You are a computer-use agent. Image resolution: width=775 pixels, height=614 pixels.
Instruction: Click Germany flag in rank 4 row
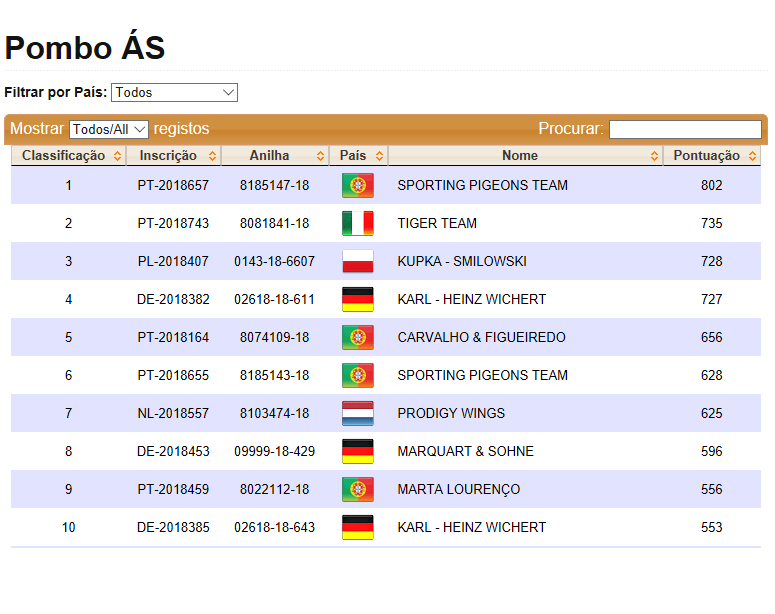[357, 299]
